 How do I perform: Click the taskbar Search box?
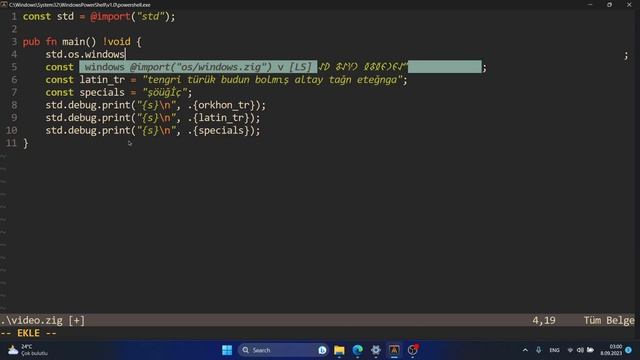tap(282, 350)
